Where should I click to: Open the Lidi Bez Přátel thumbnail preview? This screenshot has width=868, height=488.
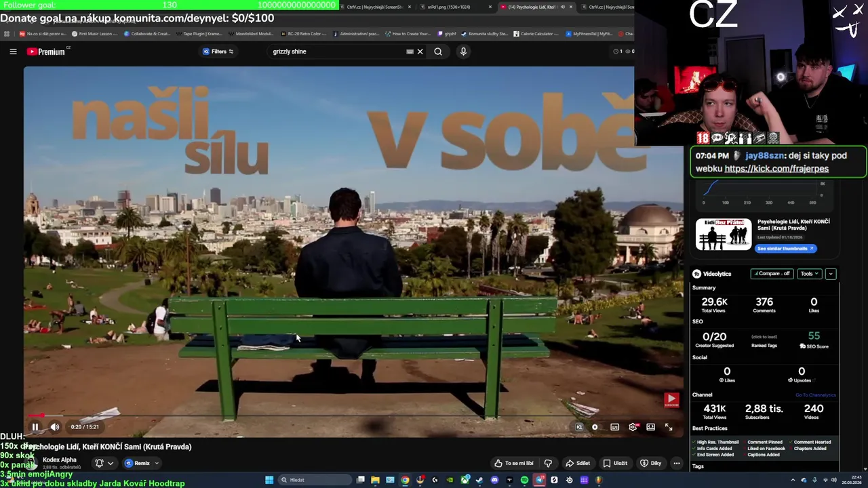click(724, 235)
